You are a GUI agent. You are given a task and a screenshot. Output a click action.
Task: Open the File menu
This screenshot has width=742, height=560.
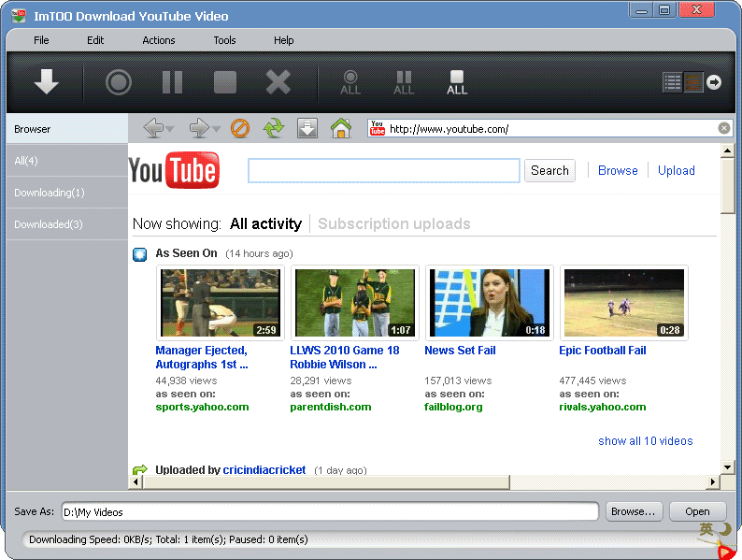click(x=41, y=40)
